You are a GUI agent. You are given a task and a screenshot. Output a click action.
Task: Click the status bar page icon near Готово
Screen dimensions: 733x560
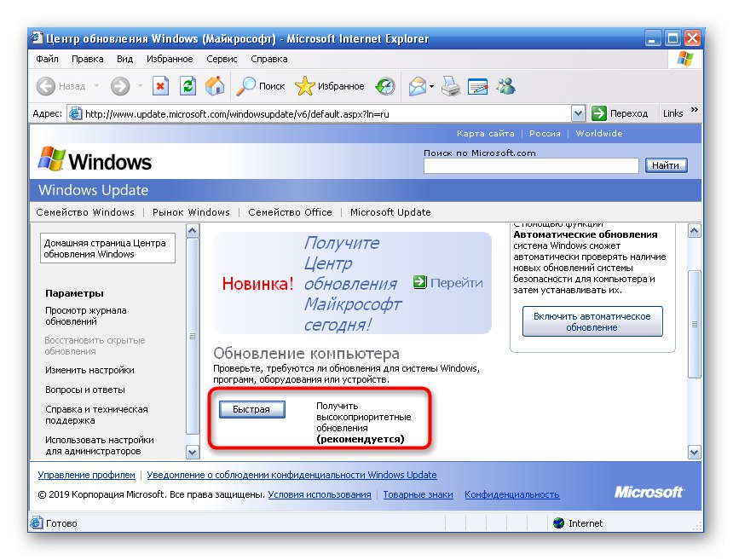pos(37,522)
